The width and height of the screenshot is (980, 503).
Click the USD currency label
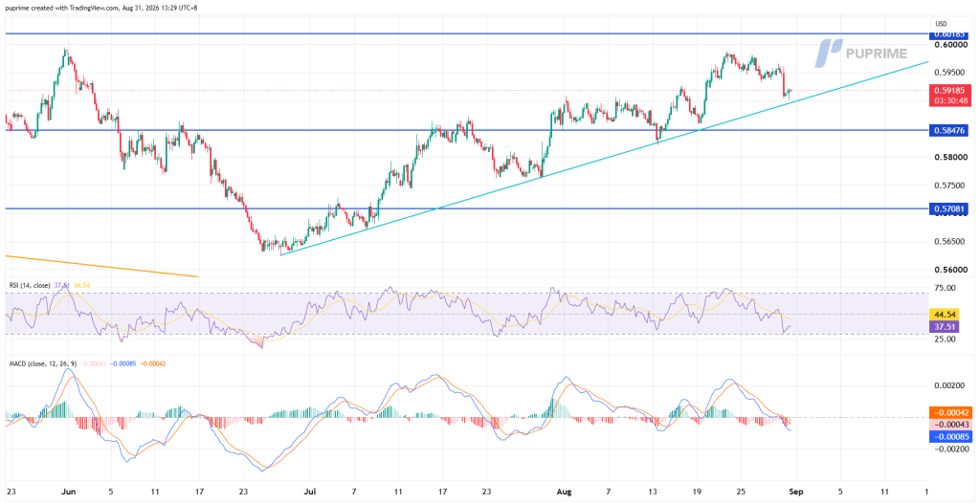[942, 24]
